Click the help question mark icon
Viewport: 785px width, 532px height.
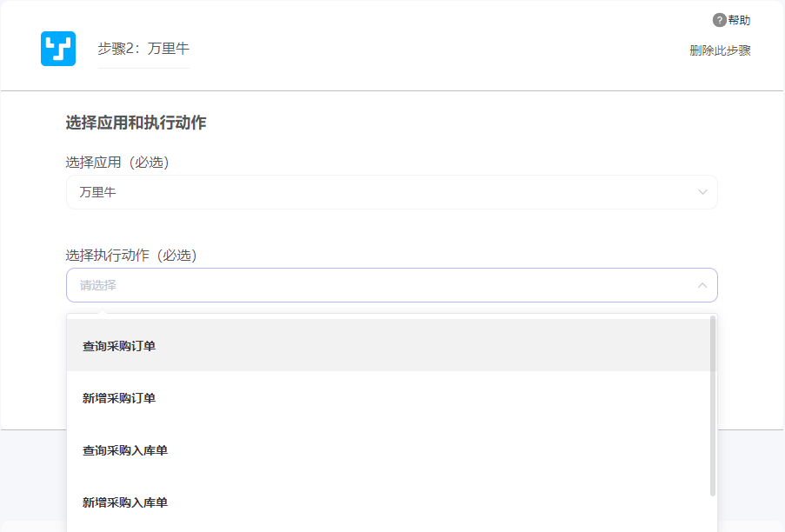click(x=719, y=20)
